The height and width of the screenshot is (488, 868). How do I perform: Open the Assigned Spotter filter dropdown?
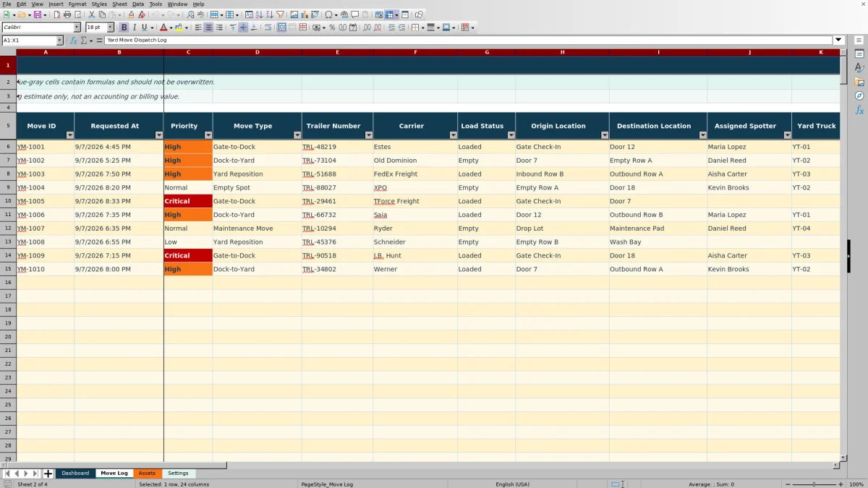(x=787, y=135)
